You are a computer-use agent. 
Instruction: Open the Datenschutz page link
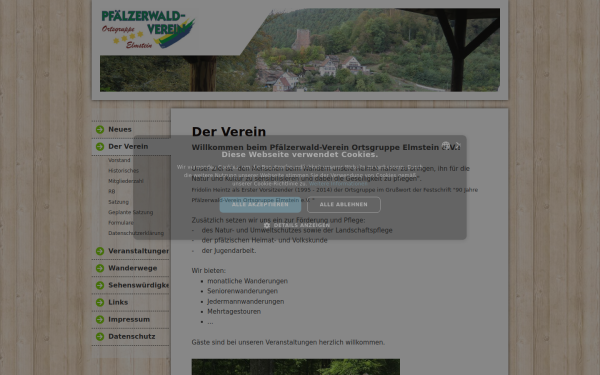(132, 337)
